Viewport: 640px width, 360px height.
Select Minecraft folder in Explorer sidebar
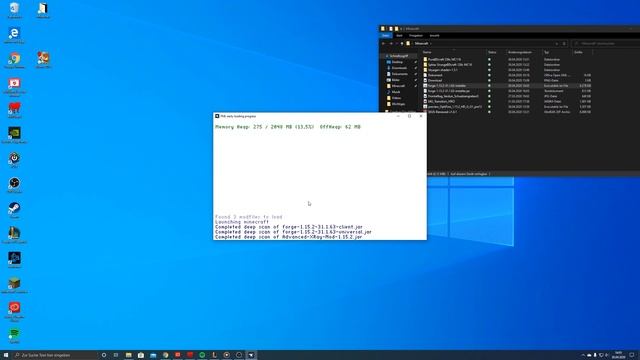click(x=398, y=86)
